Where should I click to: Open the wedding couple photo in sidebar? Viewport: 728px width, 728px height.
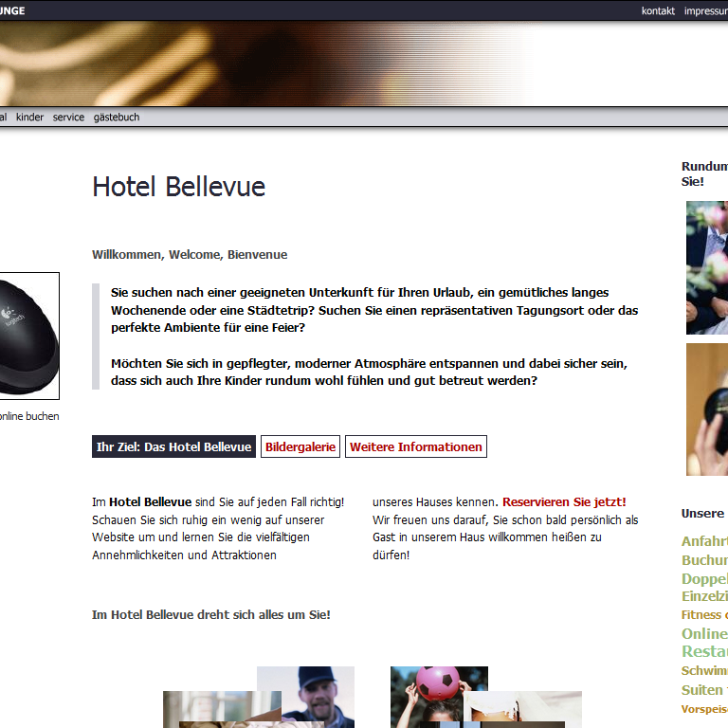pos(707,267)
